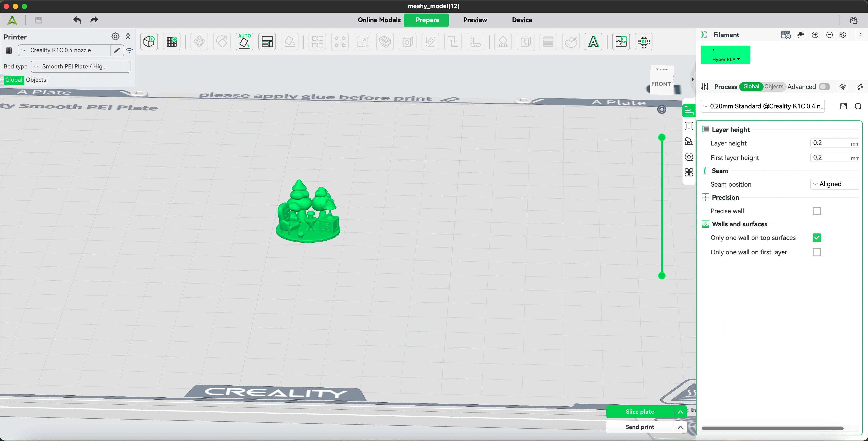Click the Add model cube icon
The height and width of the screenshot is (441, 868).
(x=149, y=42)
